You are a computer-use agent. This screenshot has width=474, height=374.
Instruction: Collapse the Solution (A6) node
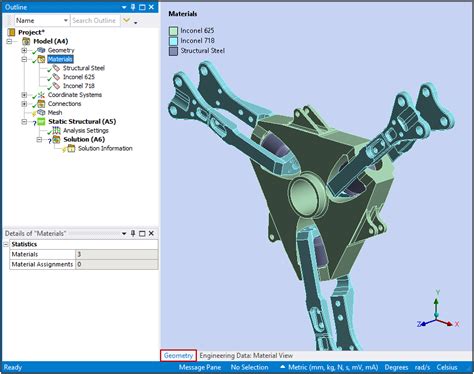(39, 139)
